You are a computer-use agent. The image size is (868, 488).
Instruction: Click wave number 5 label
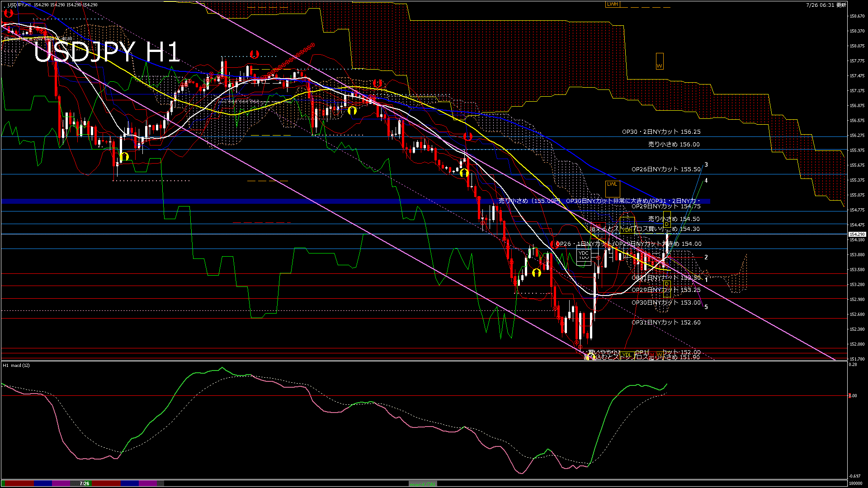(706, 307)
